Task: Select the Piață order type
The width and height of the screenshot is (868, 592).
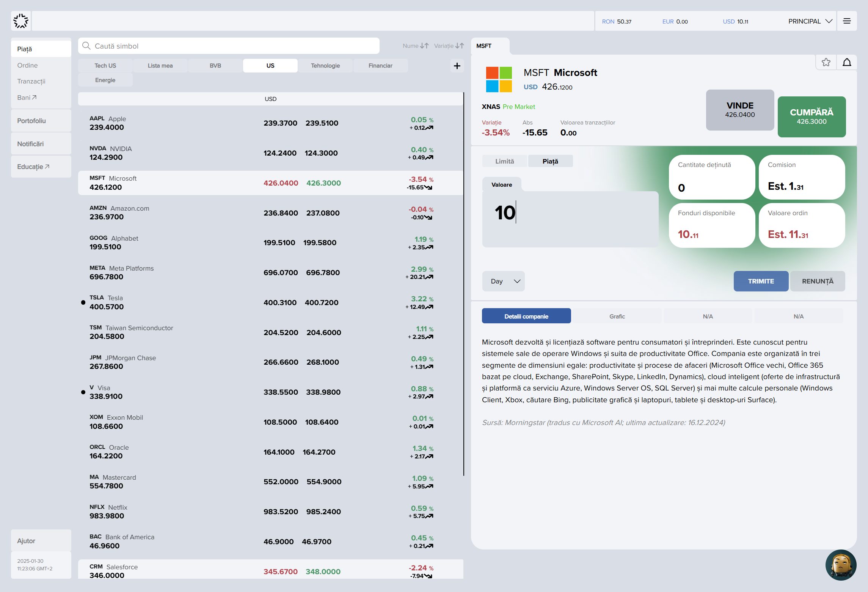Action: (550, 161)
